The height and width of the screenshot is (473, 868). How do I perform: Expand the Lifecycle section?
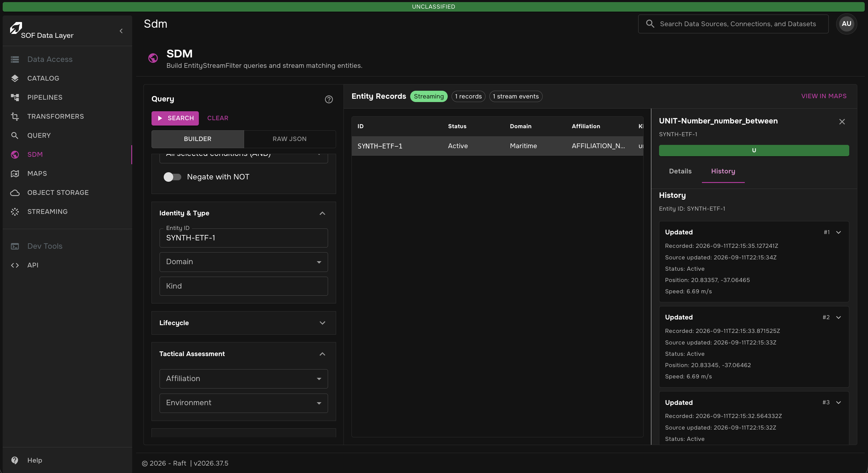coord(322,323)
